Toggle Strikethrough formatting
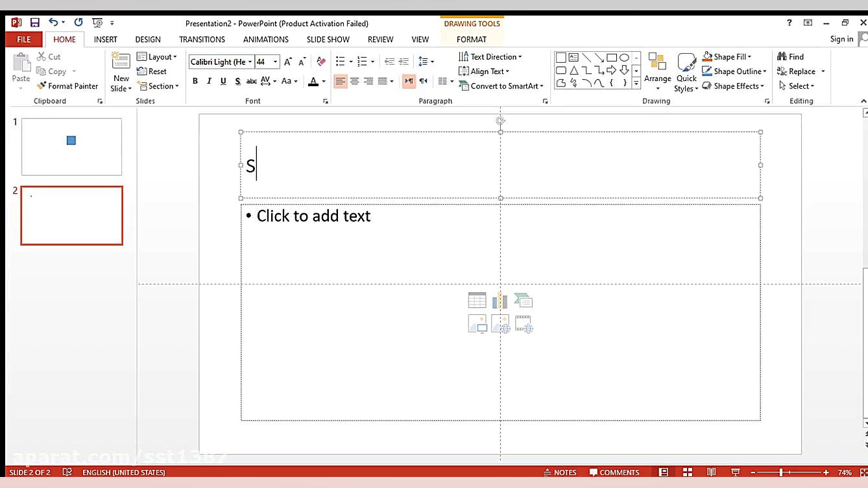Screen dimensions: 868x488 tap(251, 81)
